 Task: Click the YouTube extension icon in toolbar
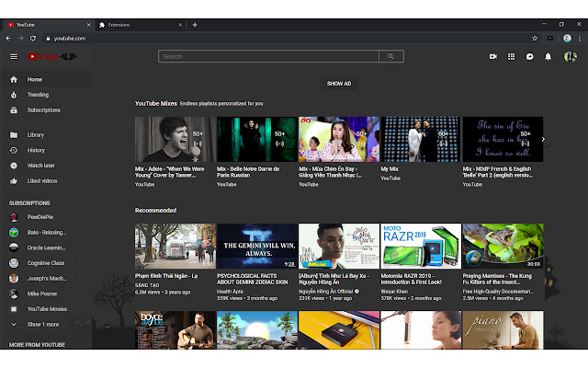[551, 38]
